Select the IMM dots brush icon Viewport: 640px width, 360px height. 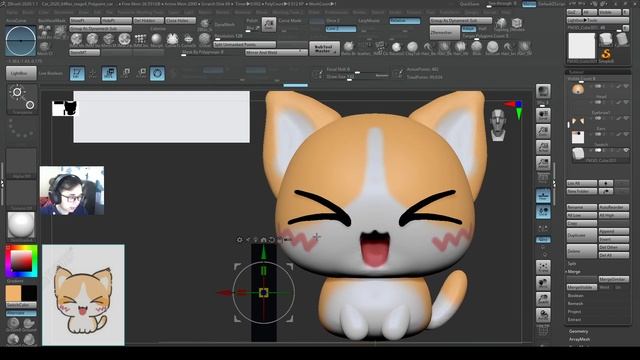coord(140,40)
